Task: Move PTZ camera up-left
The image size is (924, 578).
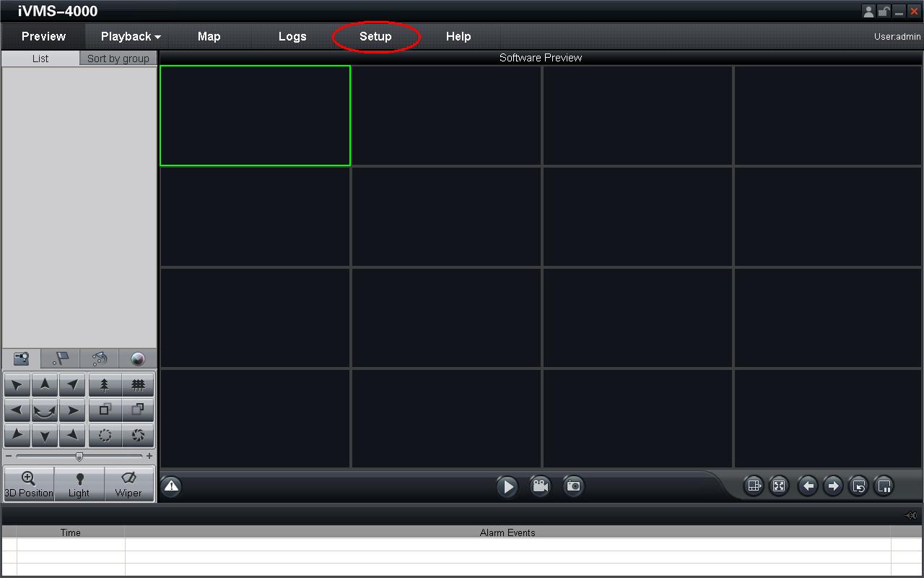Action: tap(17, 385)
